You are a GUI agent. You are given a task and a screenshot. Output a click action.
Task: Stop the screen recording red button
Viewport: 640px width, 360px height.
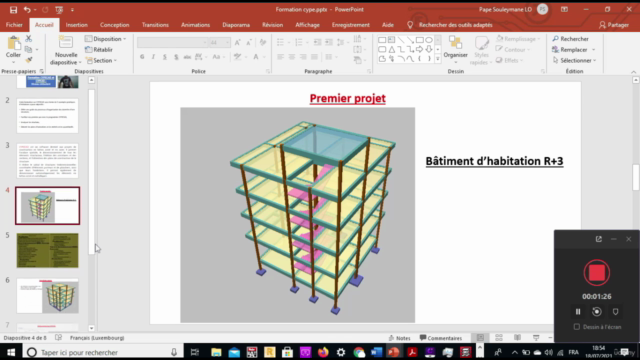click(x=597, y=273)
